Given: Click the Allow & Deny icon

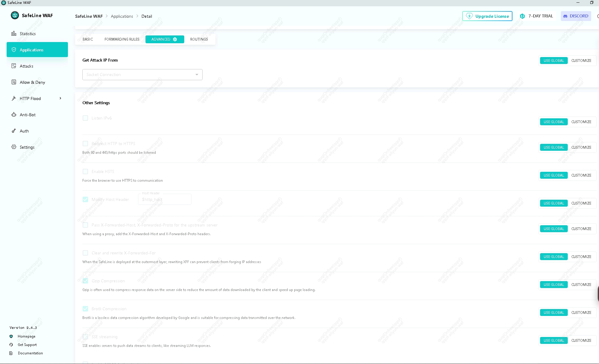Looking at the screenshot, I should click(14, 82).
